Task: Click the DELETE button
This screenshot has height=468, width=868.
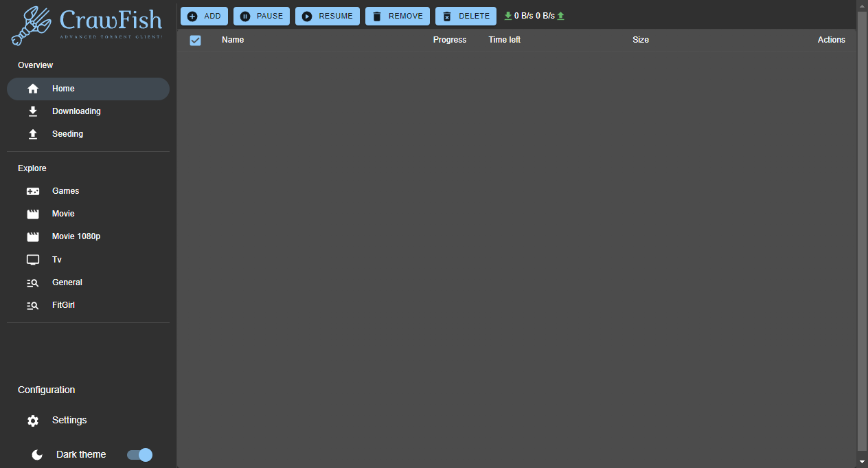Action: tap(466, 16)
